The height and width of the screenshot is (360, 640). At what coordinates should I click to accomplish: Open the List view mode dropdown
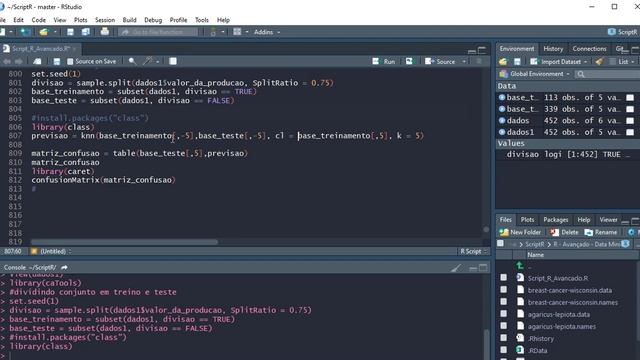pyautogui.click(x=622, y=62)
